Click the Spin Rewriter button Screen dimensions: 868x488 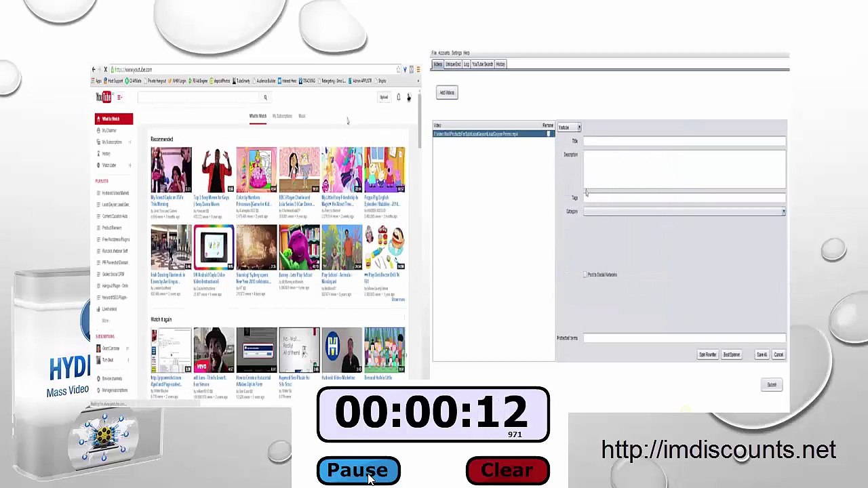pyautogui.click(x=708, y=354)
